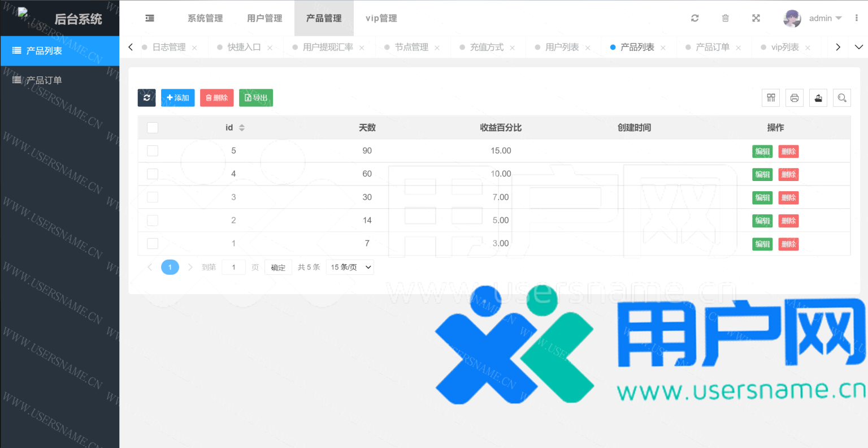Screen dimensions: 868x448
Task: Check the select-all checkbox in table header
Action: (153, 128)
